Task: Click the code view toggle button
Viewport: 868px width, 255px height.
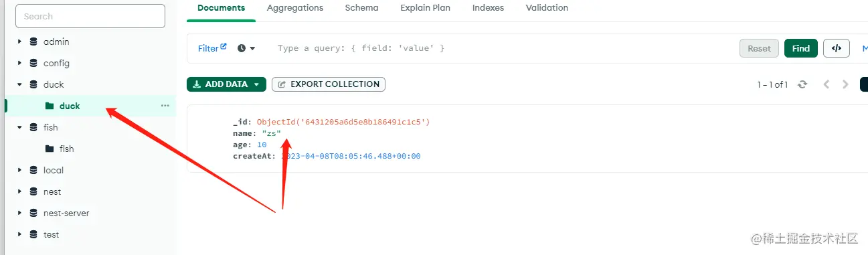Action: click(836, 48)
